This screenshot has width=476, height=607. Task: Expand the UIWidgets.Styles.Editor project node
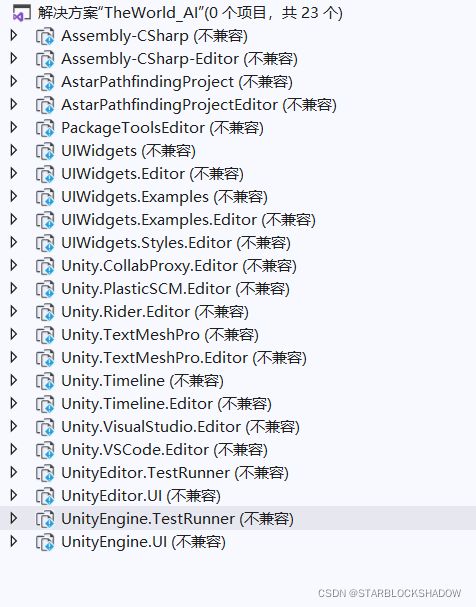(14, 243)
